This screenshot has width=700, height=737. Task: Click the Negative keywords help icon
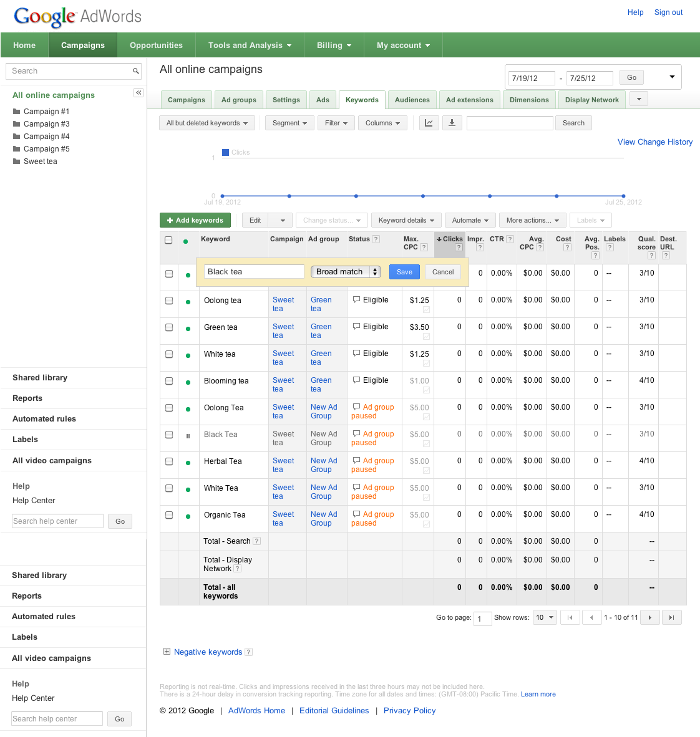point(249,652)
